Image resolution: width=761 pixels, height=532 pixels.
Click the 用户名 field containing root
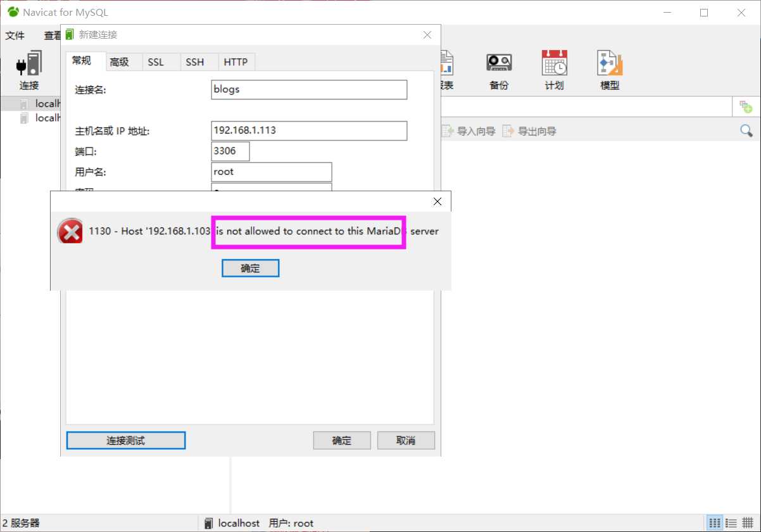pyautogui.click(x=272, y=172)
